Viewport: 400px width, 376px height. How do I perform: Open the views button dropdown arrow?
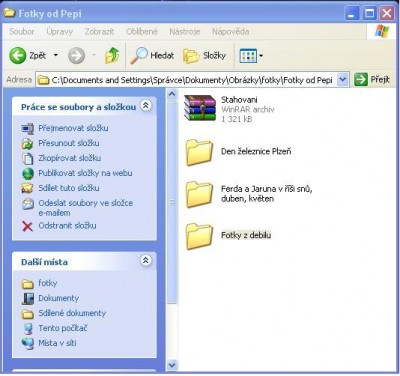click(261, 56)
